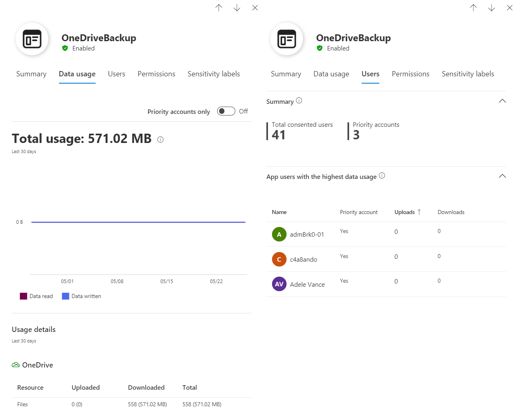Viewport: 517px width, 420px height.
Task: Click the Total column header
Action: point(190,387)
